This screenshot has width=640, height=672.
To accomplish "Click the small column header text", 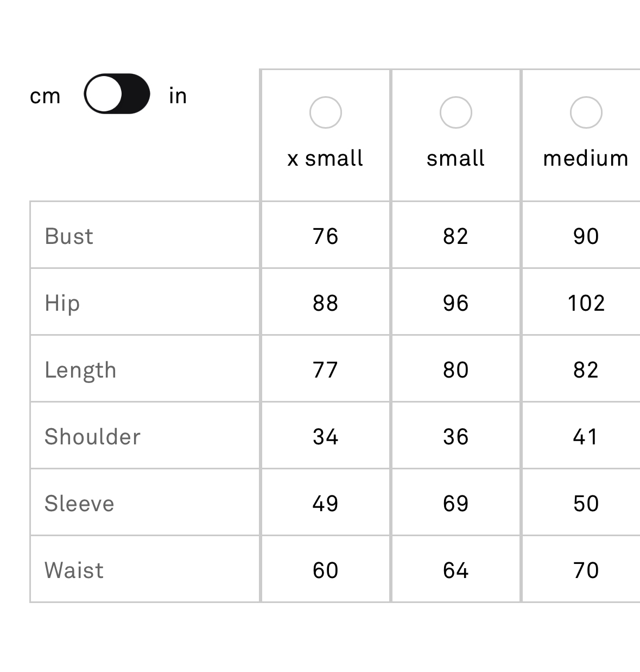I will coord(455,158).
